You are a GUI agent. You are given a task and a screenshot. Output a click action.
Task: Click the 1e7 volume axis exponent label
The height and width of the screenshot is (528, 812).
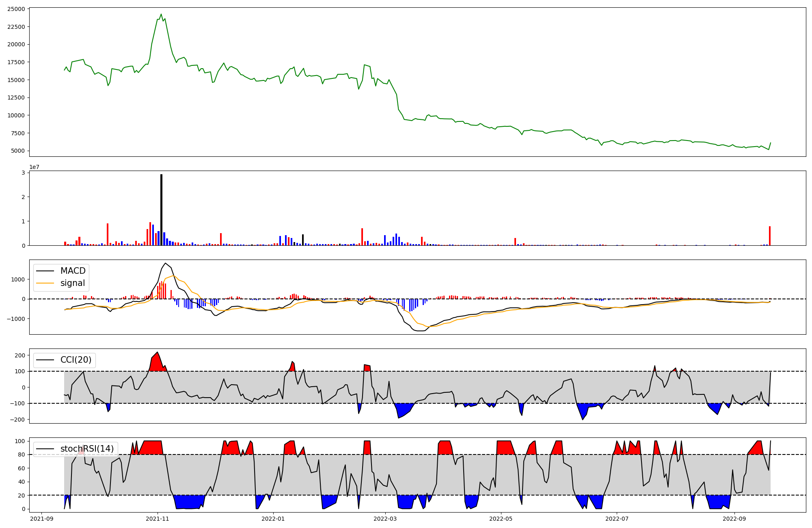pos(34,167)
